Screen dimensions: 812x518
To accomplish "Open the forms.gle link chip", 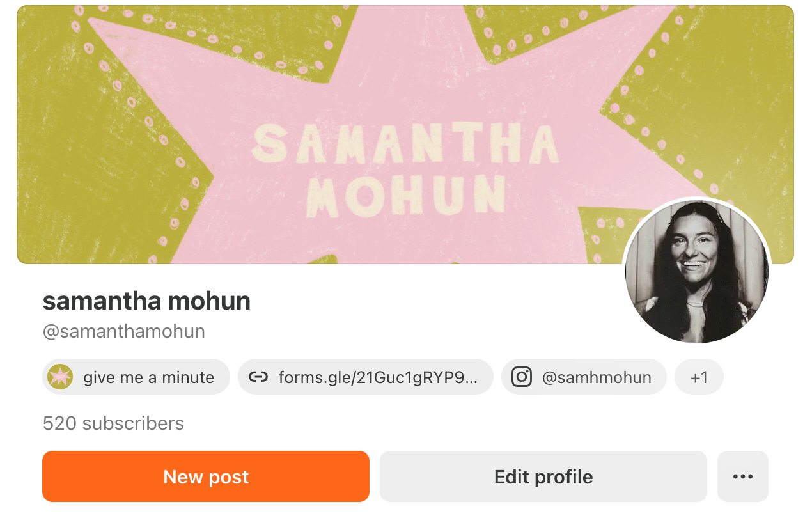I will pos(366,377).
